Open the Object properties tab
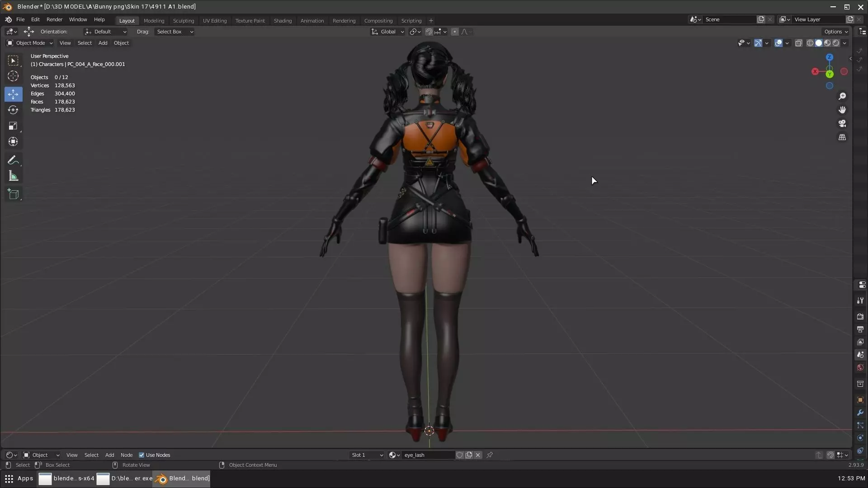The width and height of the screenshot is (868, 488). [860, 400]
